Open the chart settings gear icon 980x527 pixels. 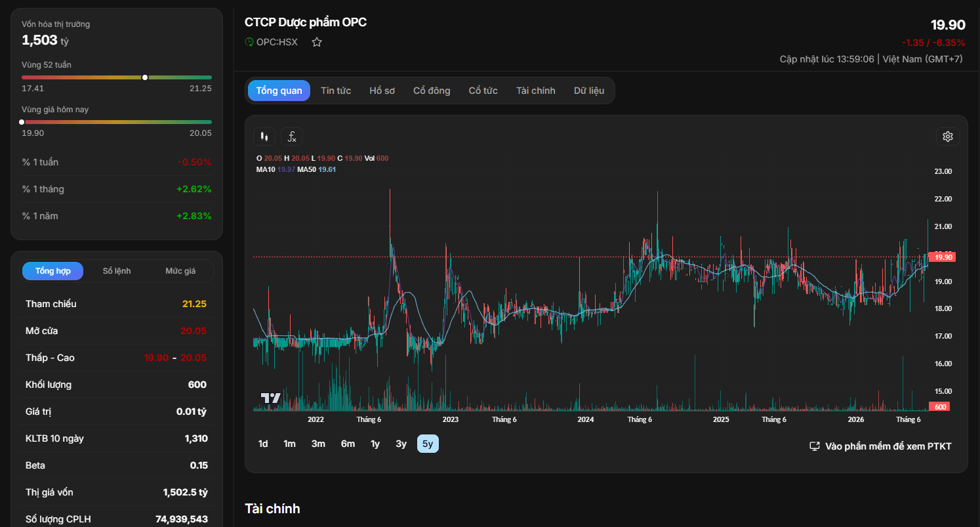pos(948,137)
